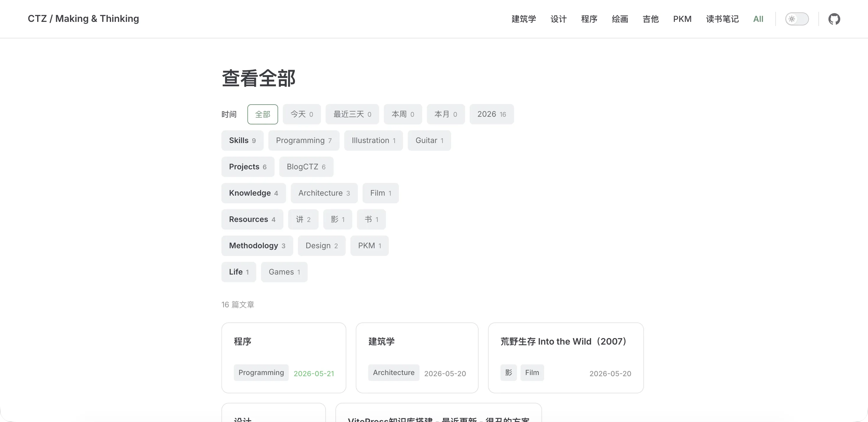Viewport: 868px width, 422px height.
Task: Select the Resources category filter
Action: coord(252,220)
